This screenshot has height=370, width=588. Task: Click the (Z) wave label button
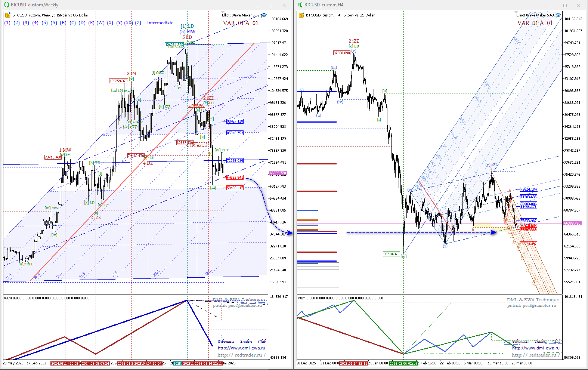tap(138, 23)
